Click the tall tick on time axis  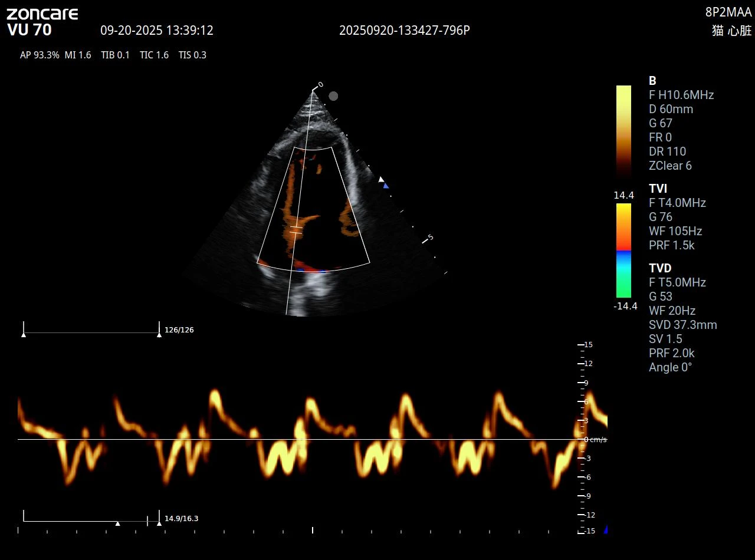[x=313, y=530]
